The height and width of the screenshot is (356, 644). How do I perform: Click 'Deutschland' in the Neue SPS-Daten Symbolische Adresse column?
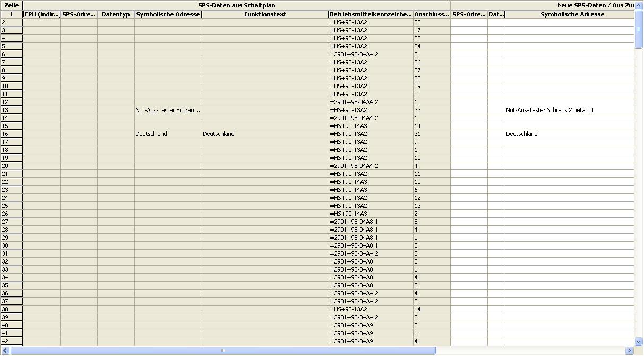[570, 134]
